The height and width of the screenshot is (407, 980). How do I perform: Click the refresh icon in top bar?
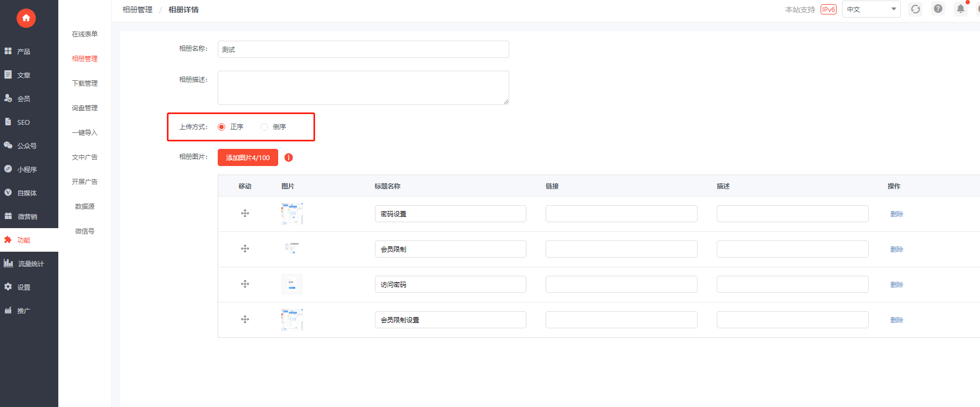(916, 9)
